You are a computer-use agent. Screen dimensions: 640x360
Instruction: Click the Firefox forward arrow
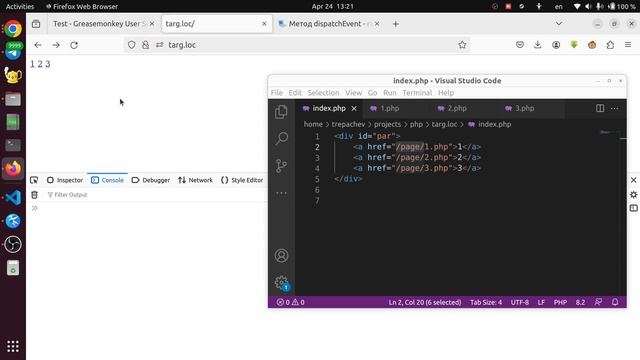click(56, 45)
